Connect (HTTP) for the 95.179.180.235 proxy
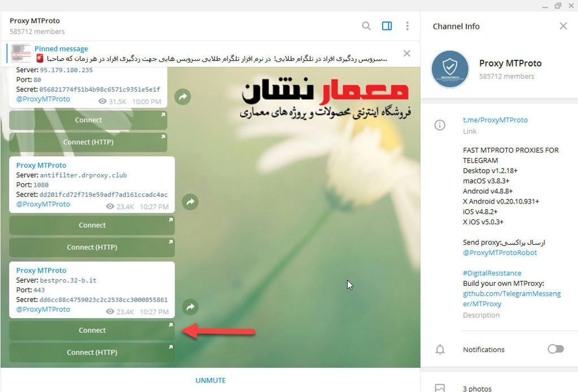 (88, 142)
